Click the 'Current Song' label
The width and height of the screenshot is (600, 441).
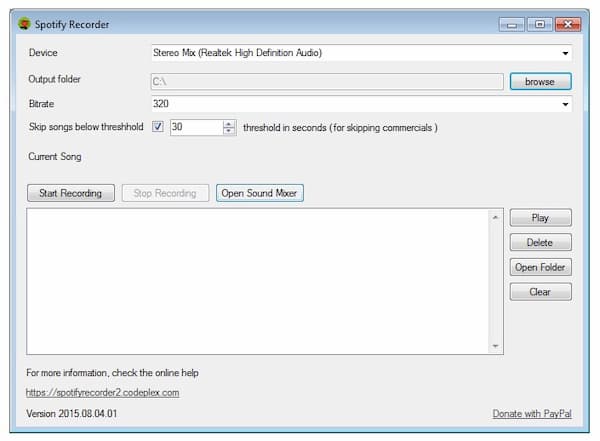(x=55, y=157)
